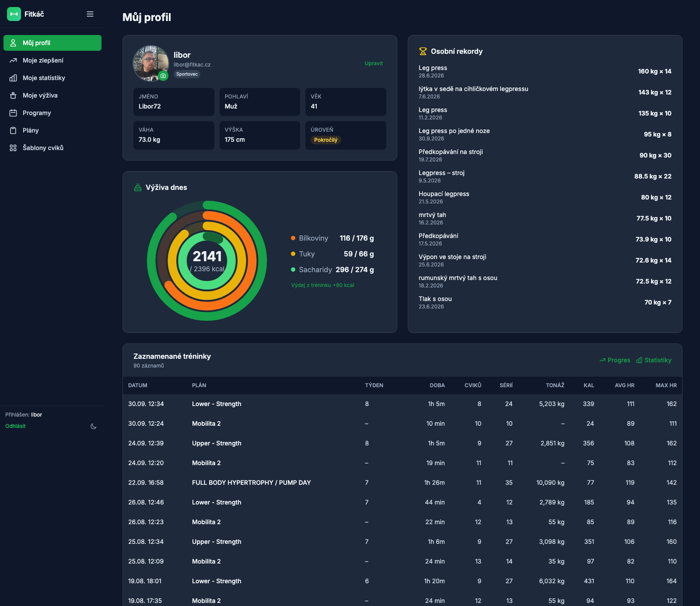Click the MAX HR column header
700x606 pixels.
coord(666,385)
